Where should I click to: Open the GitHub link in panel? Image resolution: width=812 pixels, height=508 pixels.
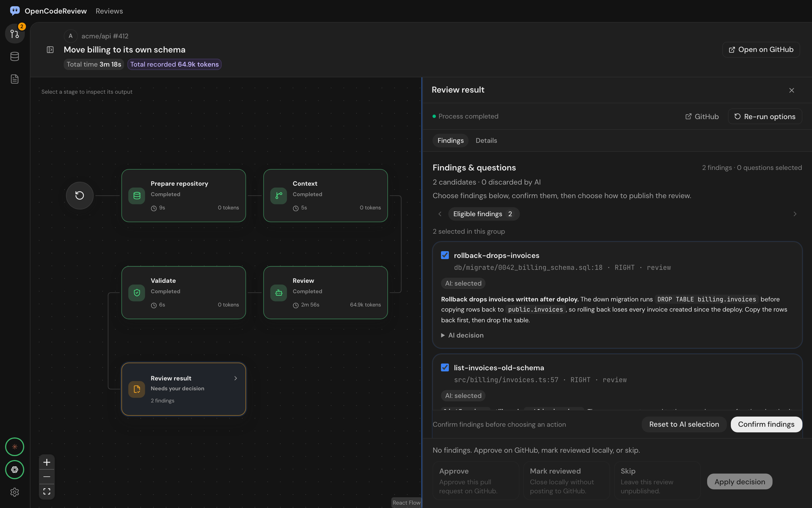tap(702, 117)
